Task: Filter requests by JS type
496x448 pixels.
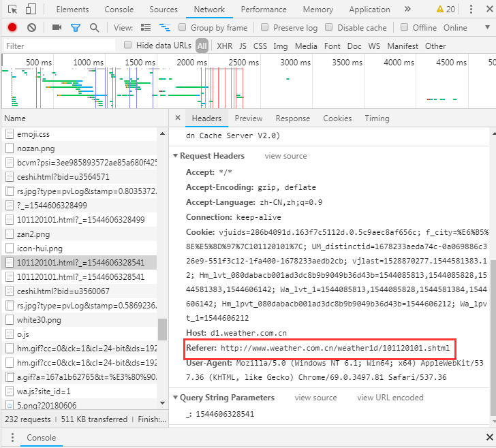Action: click(243, 46)
